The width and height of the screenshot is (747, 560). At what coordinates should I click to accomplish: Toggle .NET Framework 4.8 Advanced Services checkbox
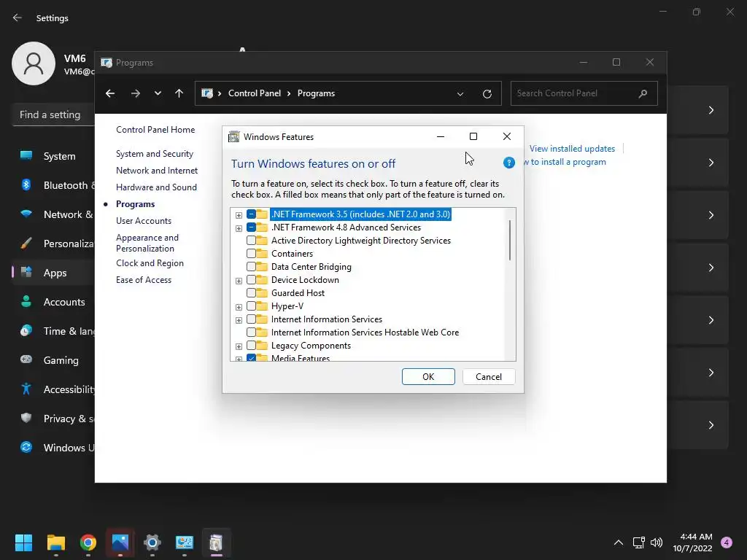(251, 227)
